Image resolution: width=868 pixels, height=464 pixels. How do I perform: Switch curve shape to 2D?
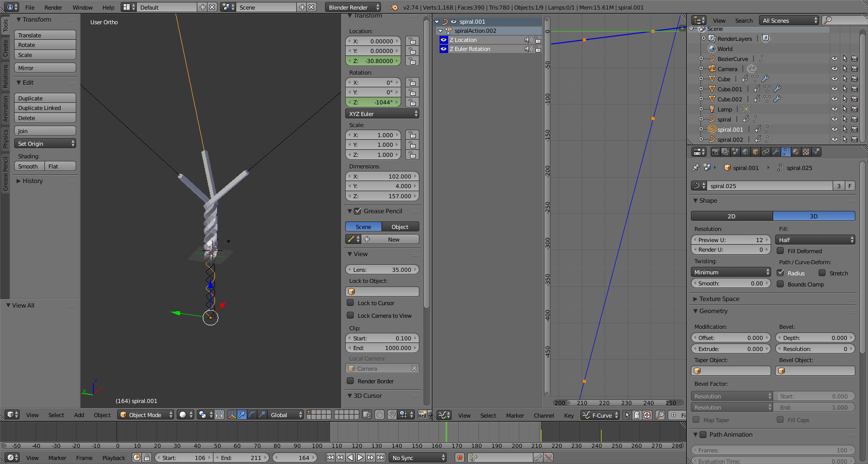click(x=731, y=216)
